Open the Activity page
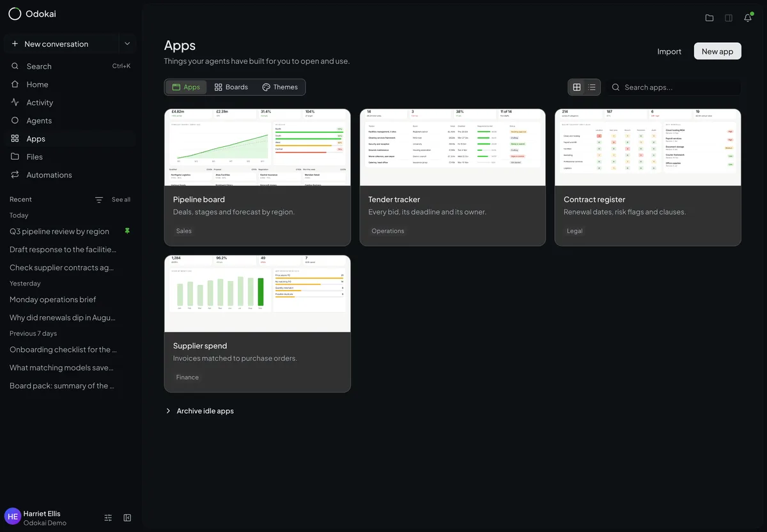This screenshot has width=767, height=532. click(70, 102)
